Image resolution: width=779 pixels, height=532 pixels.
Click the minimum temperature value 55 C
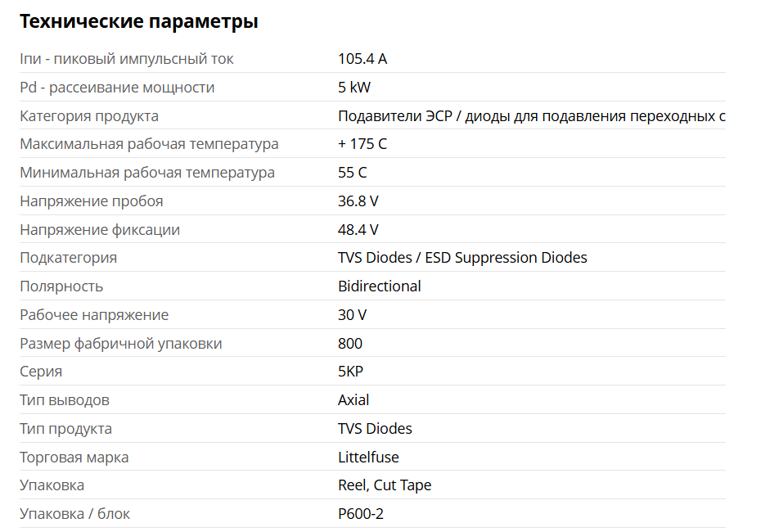click(x=353, y=173)
